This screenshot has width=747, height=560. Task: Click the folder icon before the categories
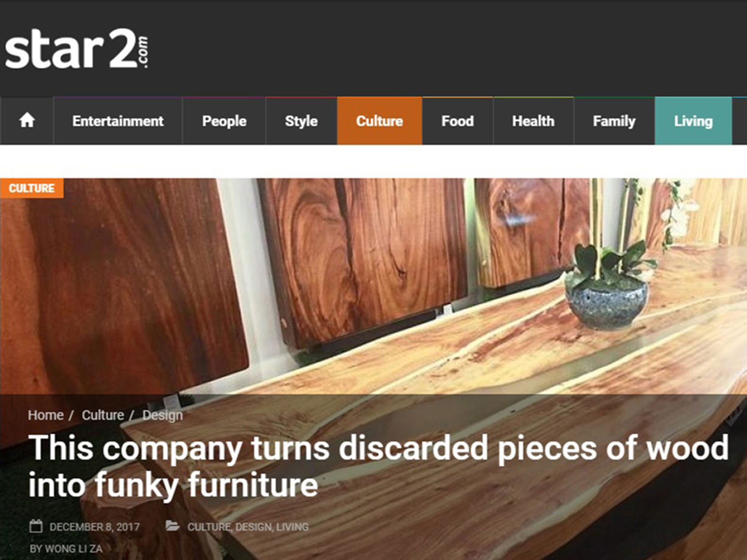coord(173,526)
